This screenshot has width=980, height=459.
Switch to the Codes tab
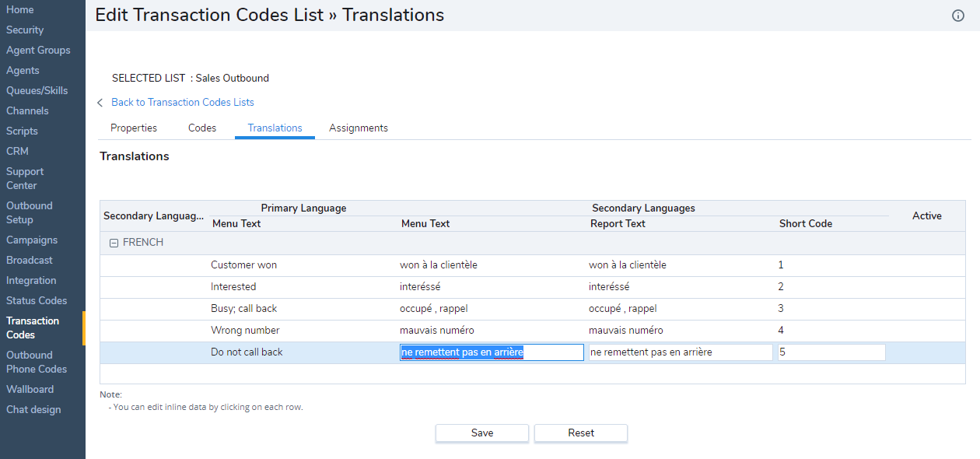tap(202, 128)
